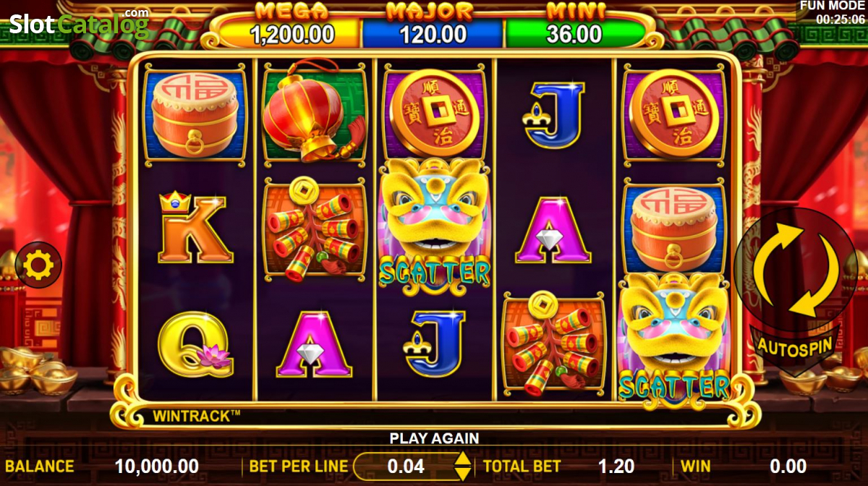Click the bet per line value 0.04
Image resolution: width=868 pixels, height=486 pixels.
[407, 466]
